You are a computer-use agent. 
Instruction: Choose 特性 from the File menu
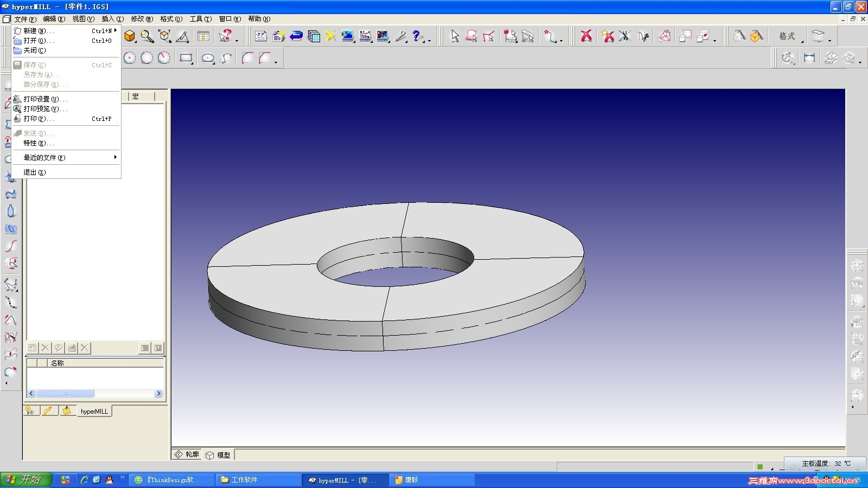(x=65, y=143)
